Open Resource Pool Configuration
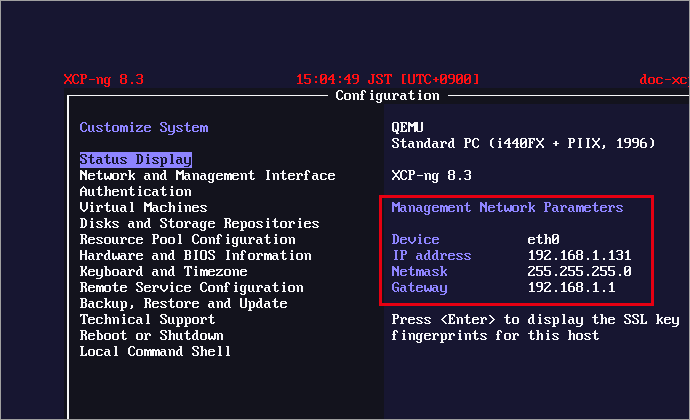Viewport: 690px width, 420px height. pos(187,239)
